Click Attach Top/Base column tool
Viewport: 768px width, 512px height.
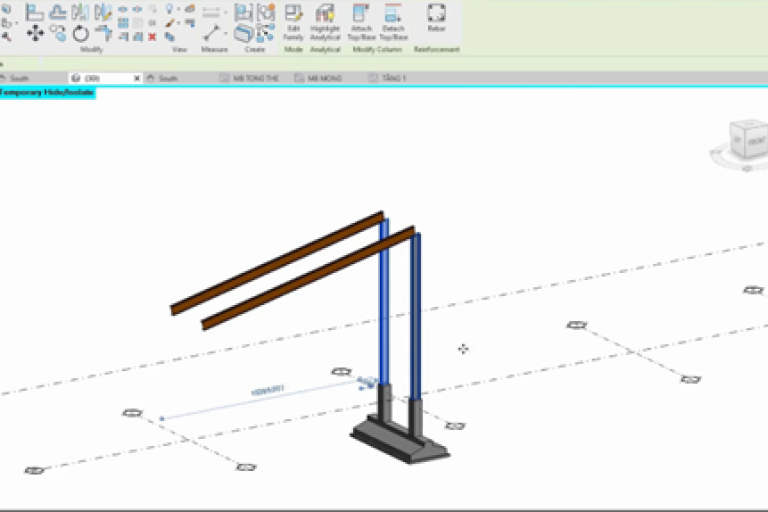[361, 20]
